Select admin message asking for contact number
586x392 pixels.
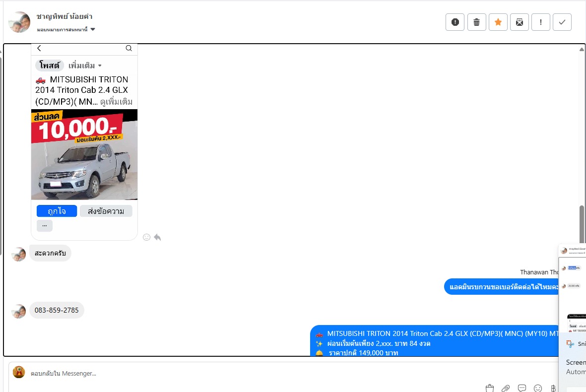[501, 287]
